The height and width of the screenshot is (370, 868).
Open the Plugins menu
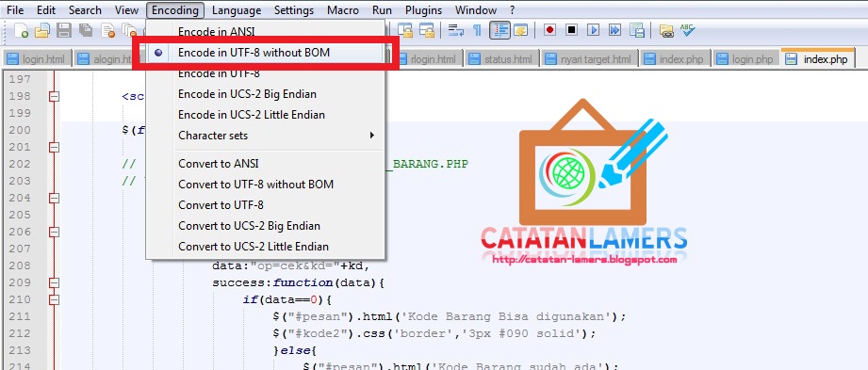(423, 10)
